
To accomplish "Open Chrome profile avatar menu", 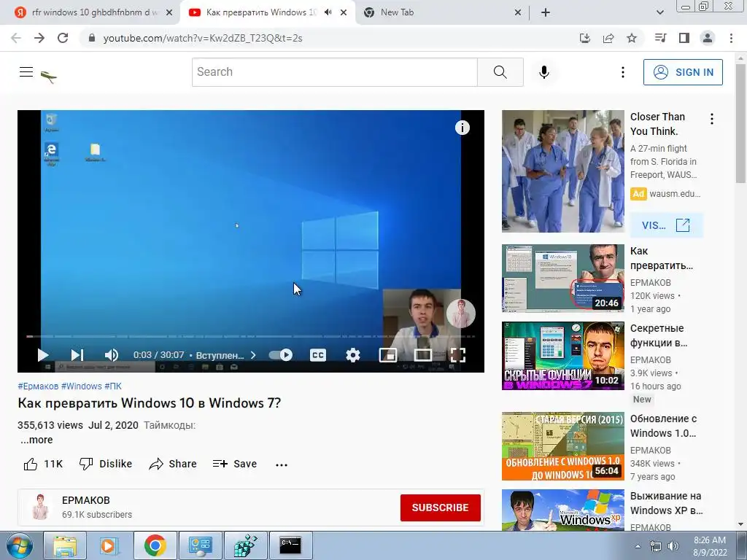I will (x=708, y=38).
